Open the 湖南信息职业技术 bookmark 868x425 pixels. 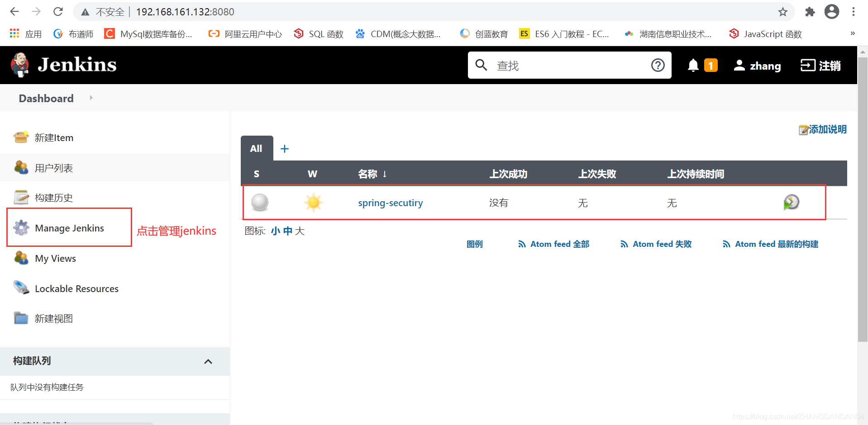point(668,34)
